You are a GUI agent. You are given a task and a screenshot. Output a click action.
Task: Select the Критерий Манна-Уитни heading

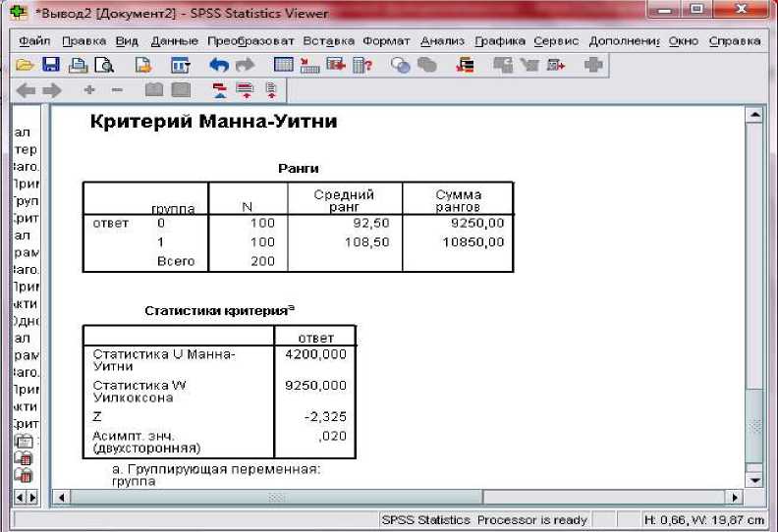click(213, 122)
